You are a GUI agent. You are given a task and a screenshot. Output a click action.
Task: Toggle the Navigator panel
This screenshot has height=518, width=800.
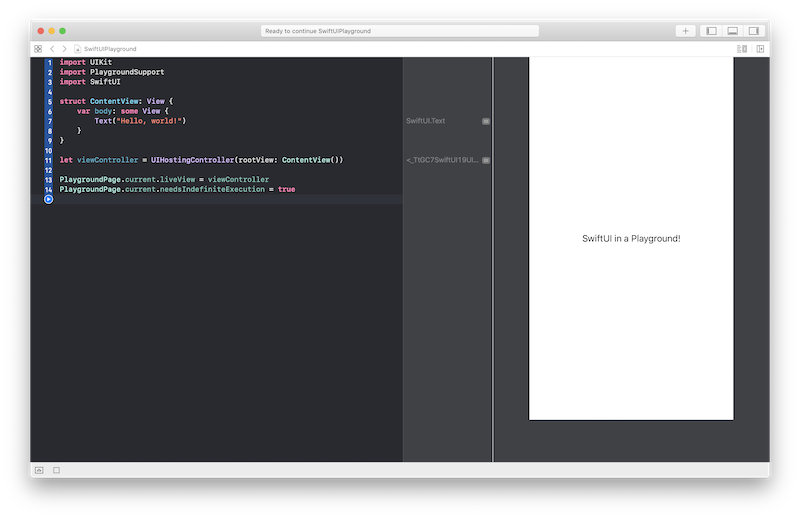711,31
